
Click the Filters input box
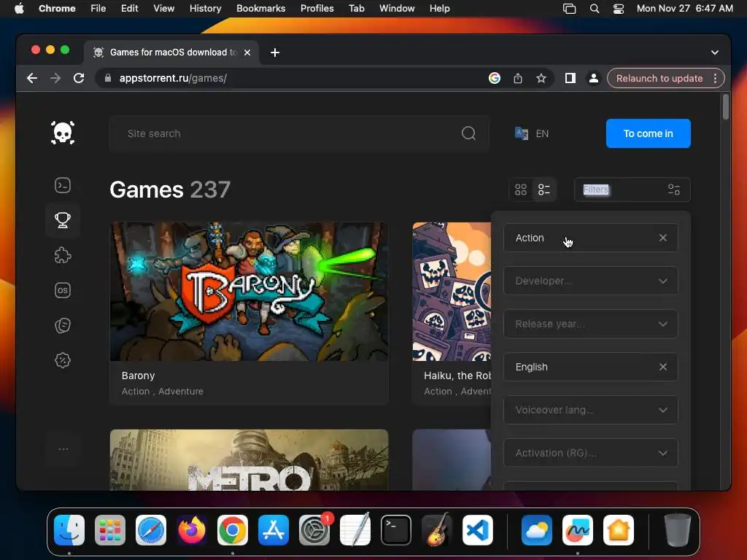coord(632,190)
